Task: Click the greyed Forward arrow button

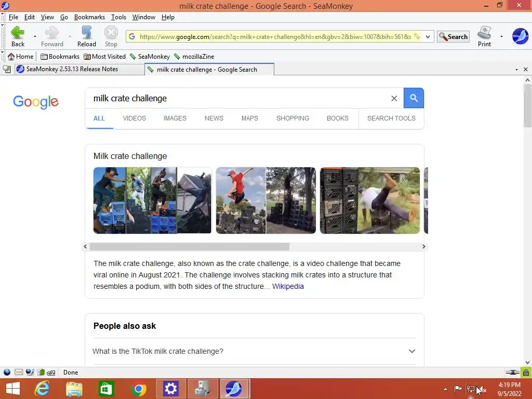Action: click(x=52, y=37)
